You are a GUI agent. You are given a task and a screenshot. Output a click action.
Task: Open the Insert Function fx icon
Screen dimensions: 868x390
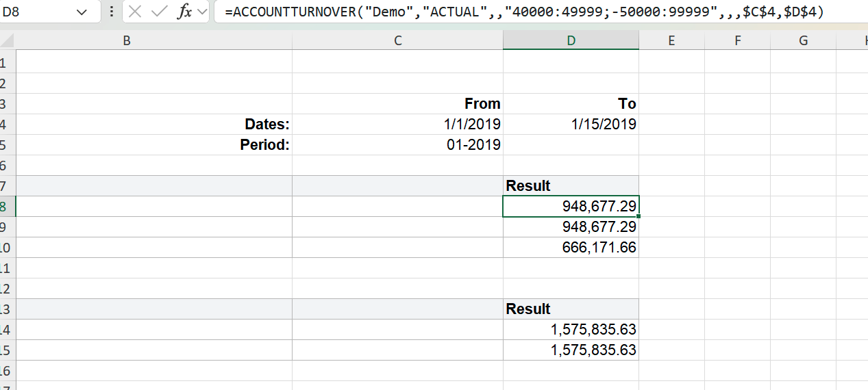184,12
